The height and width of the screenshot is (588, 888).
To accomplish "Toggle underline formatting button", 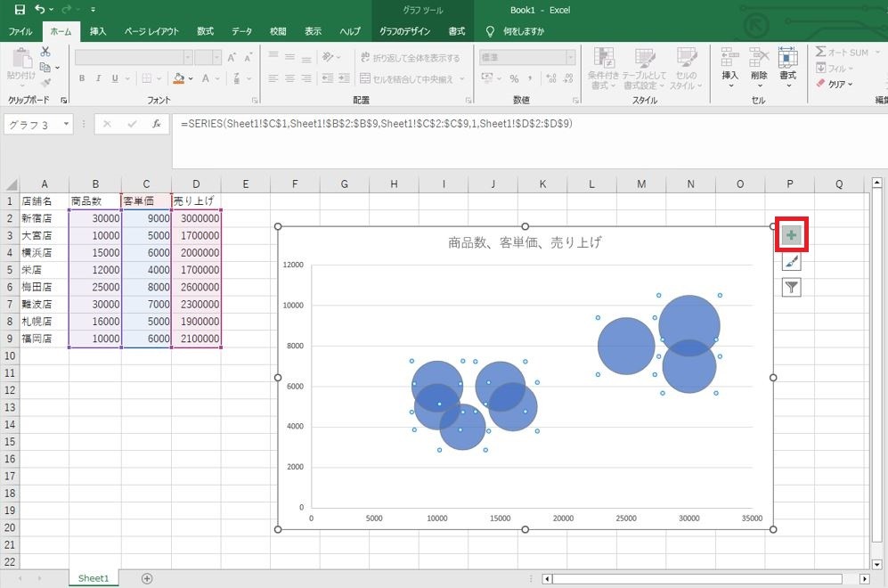I will tap(115, 78).
